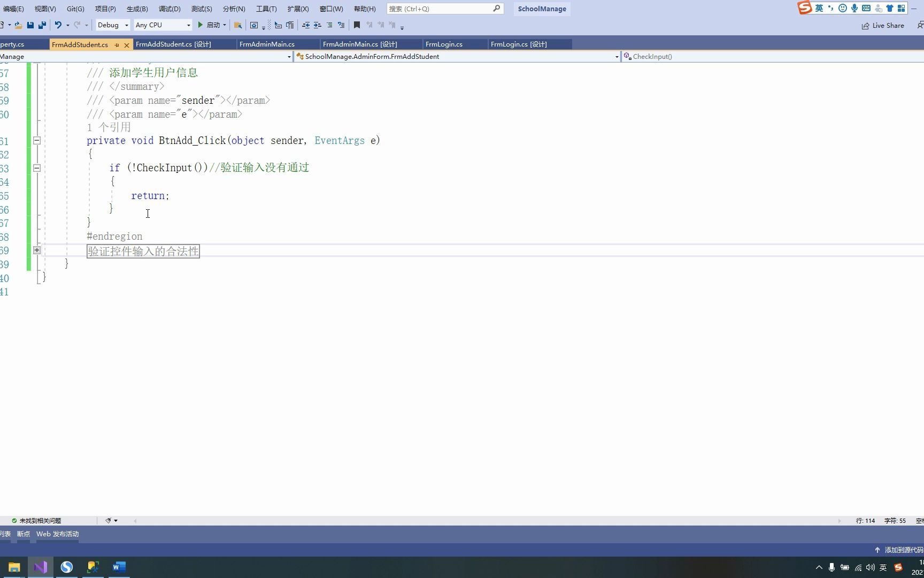Click the Undo icon in the toolbar
Viewport: 924px width, 578px height.
tap(58, 25)
